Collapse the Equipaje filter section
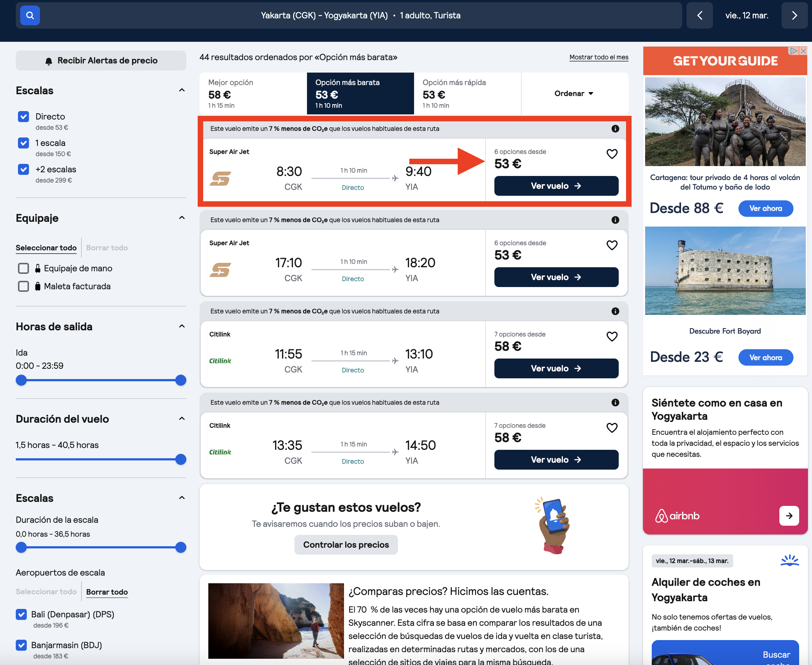Image resolution: width=812 pixels, height=665 pixels. point(182,218)
